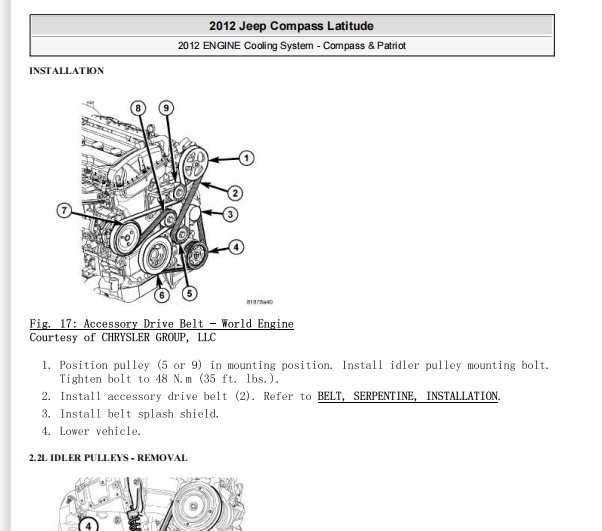
Task: Click '2012 ENGINE Cooling System - Compass & Patriot' subtitle
Action: coord(291,46)
